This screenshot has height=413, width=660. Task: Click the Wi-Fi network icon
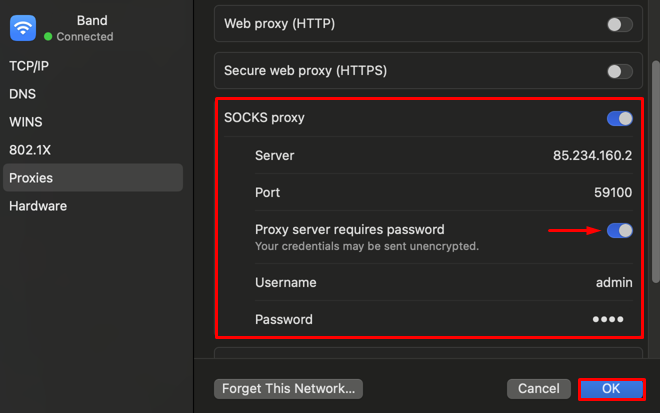coord(23,28)
